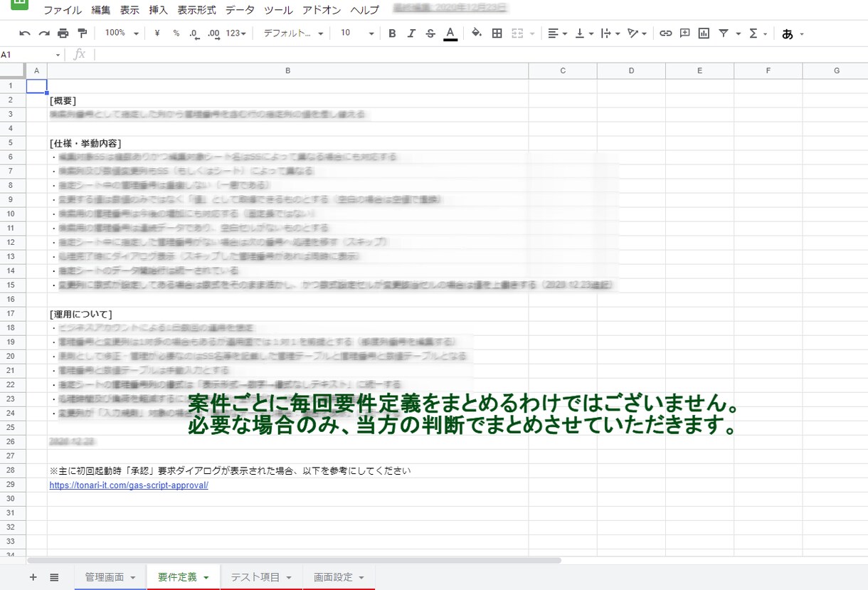Viewport: 868px width, 590px height.
Task: Open input tools dropdown arrow
Action: point(802,34)
